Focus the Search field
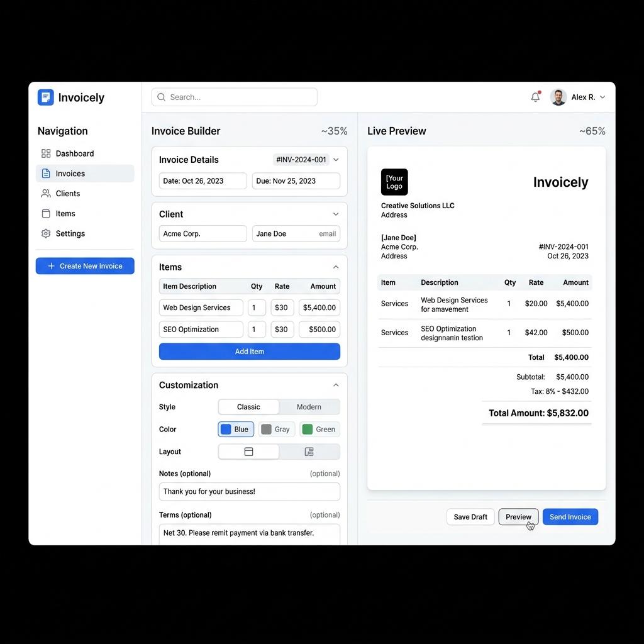 tap(234, 97)
